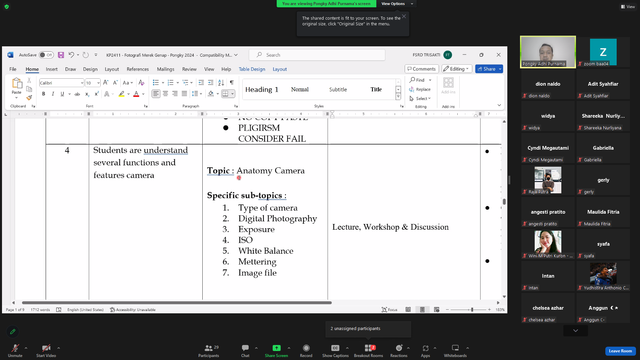Click Replace in Editing group
Image resolution: width=640 pixels, height=360 pixels.
420,89
